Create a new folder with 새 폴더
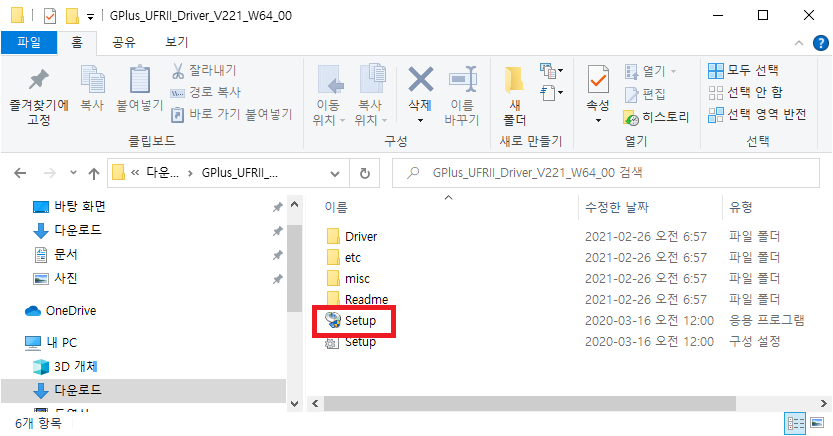The height and width of the screenshot is (436, 833). click(514, 96)
